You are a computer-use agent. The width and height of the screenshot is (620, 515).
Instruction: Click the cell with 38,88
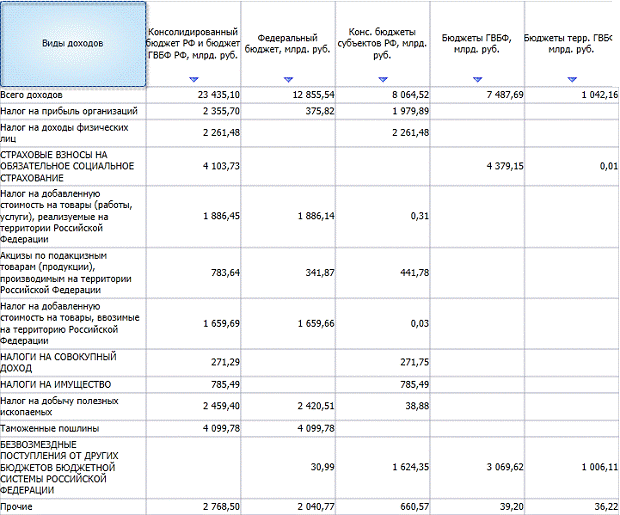click(383, 406)
